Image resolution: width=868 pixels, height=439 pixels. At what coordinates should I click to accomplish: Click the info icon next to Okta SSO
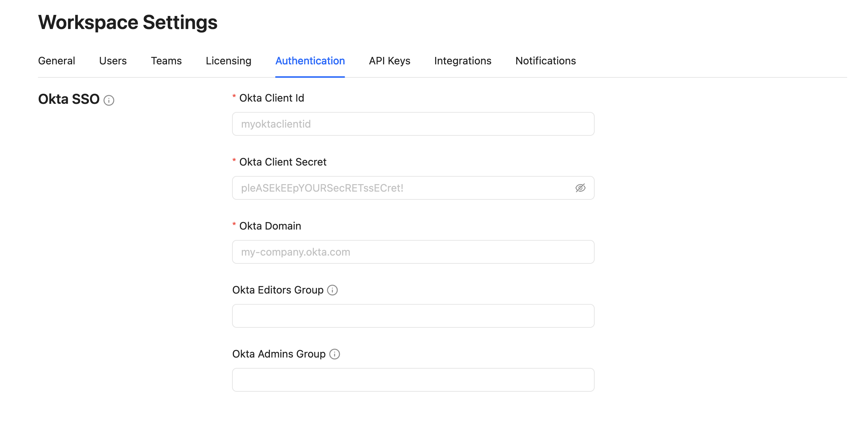109,100
